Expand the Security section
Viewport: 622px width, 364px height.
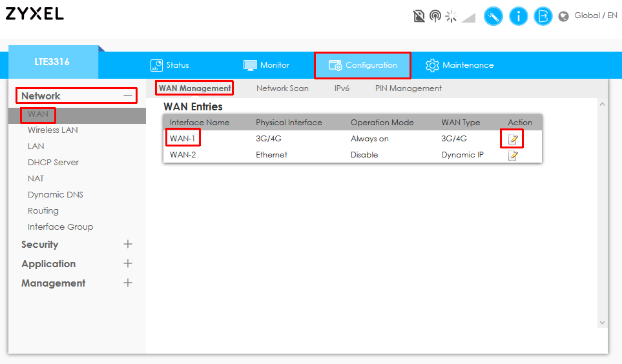pyautogui.click(x=128, y=245)
